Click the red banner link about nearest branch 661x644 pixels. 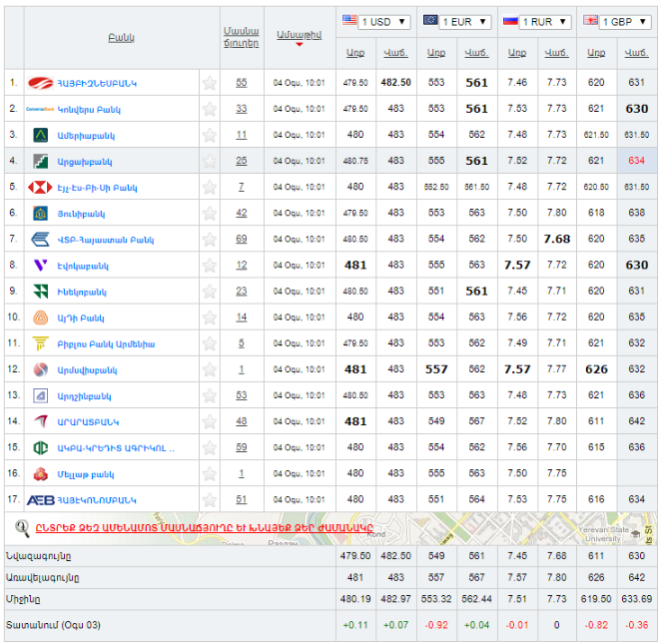(204, 527)
